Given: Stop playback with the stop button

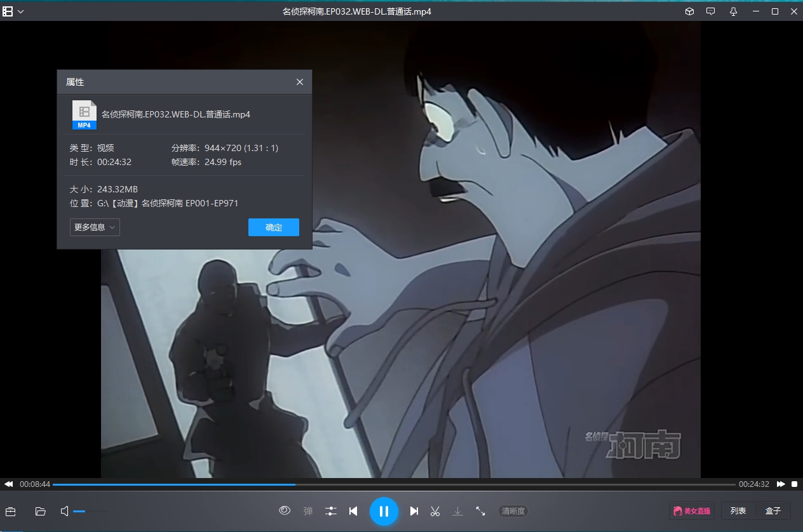Looking at the screenshot, I should click(795, 484).
